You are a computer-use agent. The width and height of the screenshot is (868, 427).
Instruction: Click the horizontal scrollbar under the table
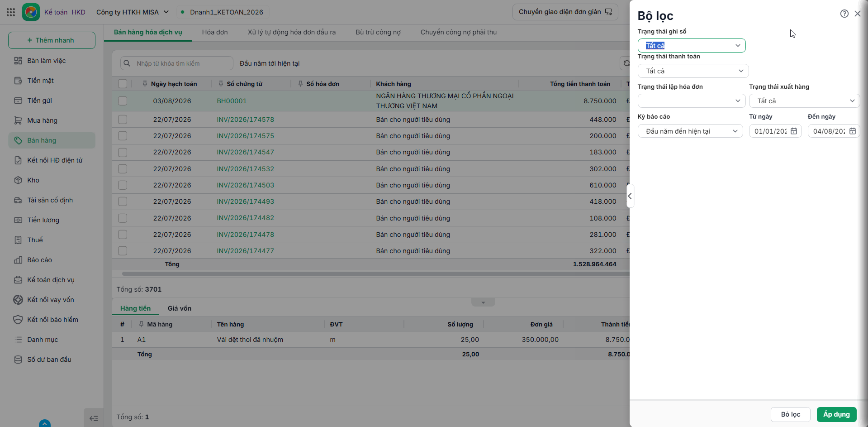(375, 273)
